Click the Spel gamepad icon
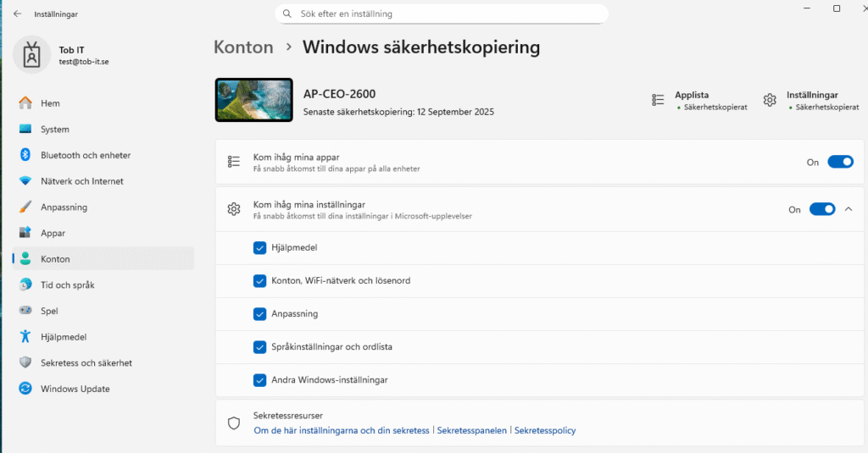Screen dimensions: 868x453 point(25,311)
